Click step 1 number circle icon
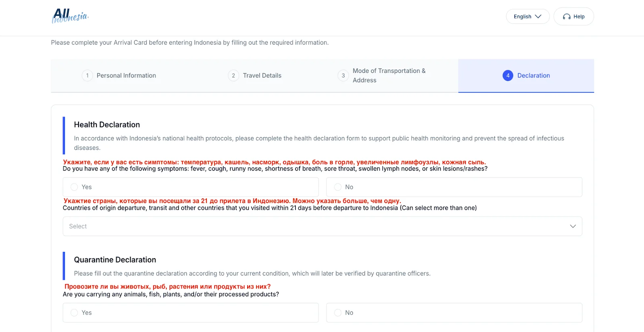Image resolution: width=644 pixels, height=332 pixels. coord(87,76)
